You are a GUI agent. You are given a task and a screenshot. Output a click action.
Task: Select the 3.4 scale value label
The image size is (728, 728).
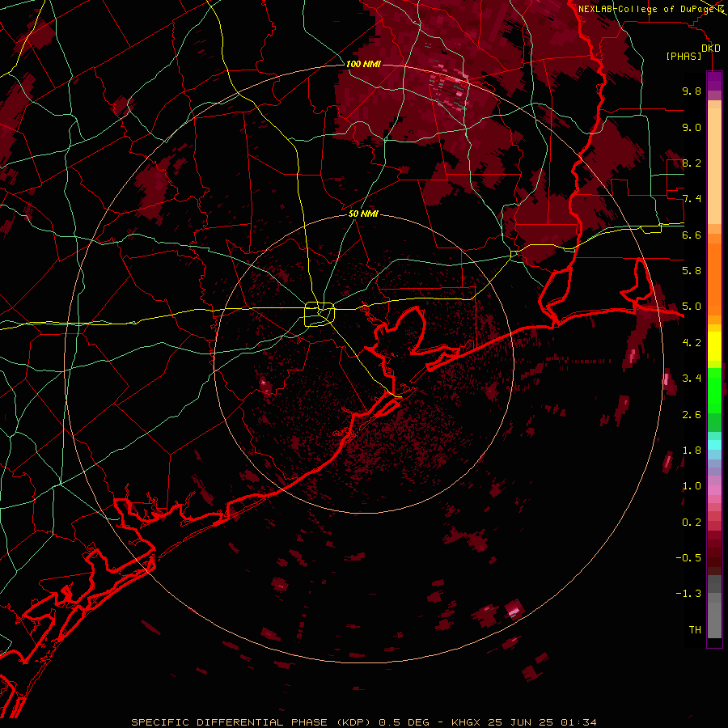click(x=692, y=379)
